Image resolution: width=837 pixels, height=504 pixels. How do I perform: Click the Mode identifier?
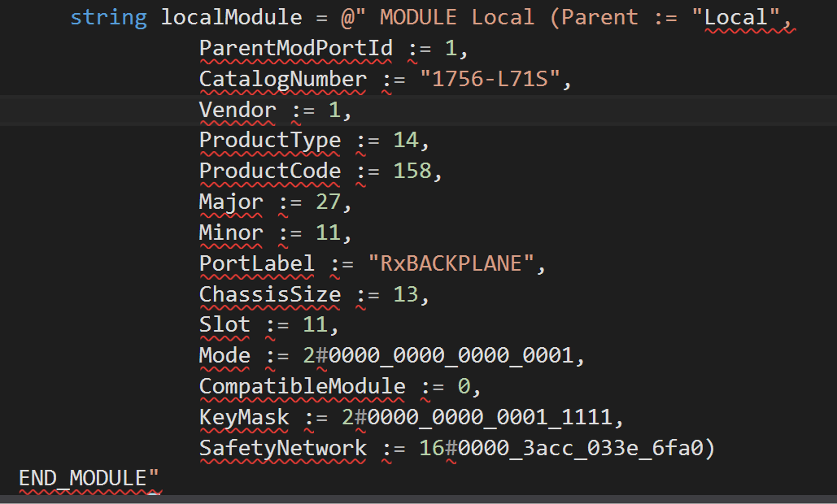click(225, 356)
